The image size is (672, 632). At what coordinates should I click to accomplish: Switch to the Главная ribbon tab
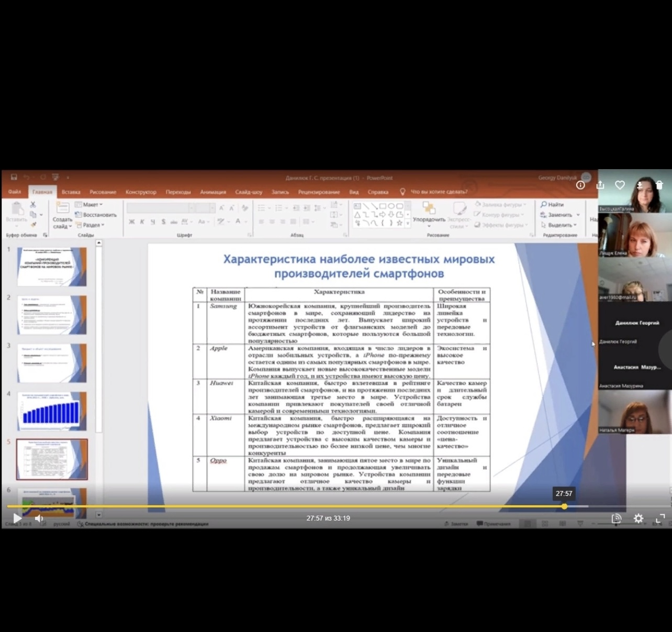[42, 192]
